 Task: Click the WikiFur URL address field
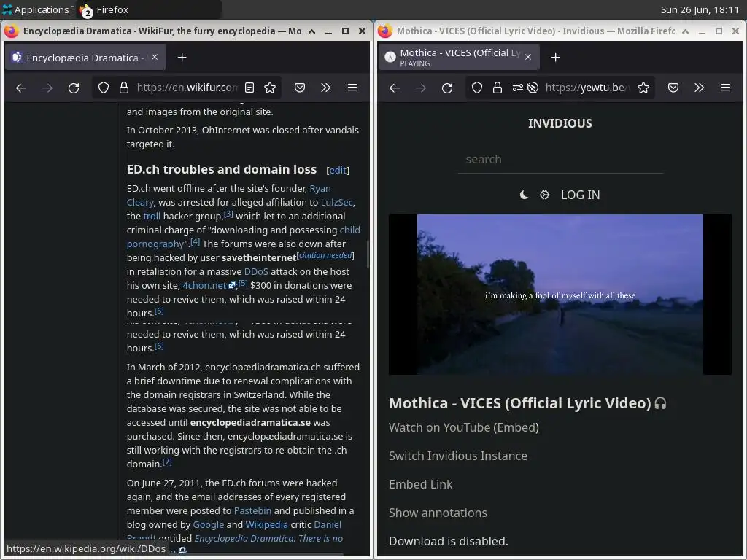click(187, 87)
